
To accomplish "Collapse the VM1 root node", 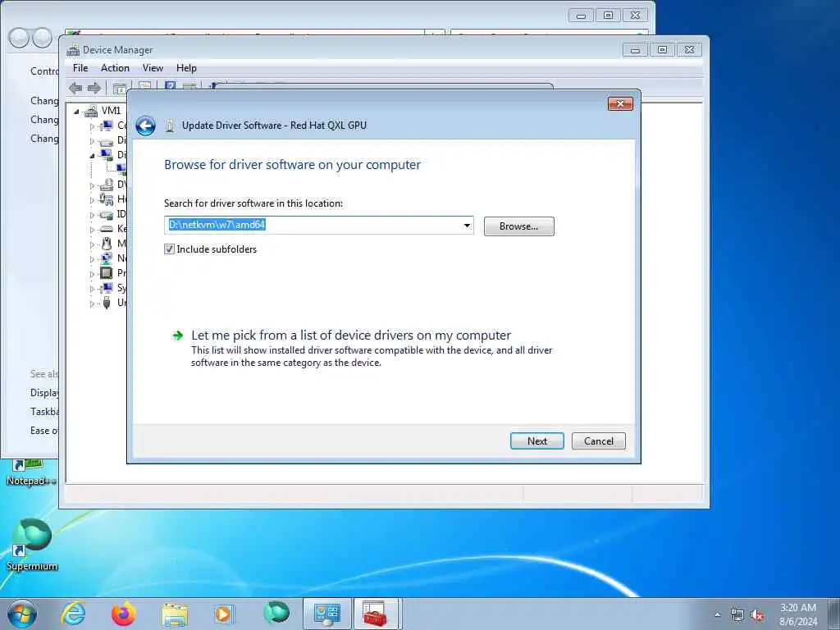I will tap(76, 112).
